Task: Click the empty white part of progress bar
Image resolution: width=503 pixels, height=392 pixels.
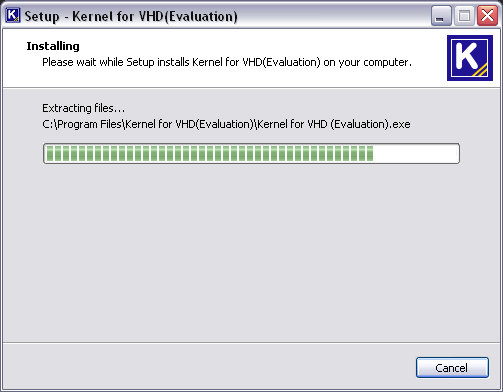Action: click(416, 153)
